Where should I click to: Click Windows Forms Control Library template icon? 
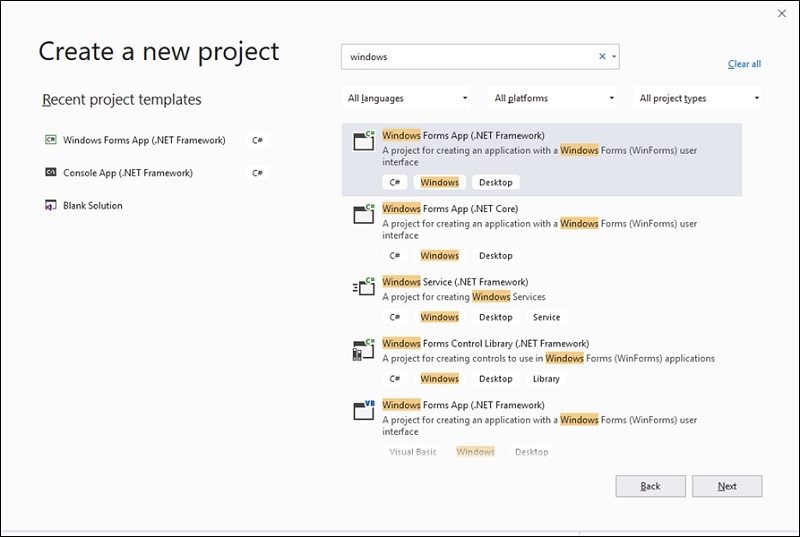coord(364,349)
